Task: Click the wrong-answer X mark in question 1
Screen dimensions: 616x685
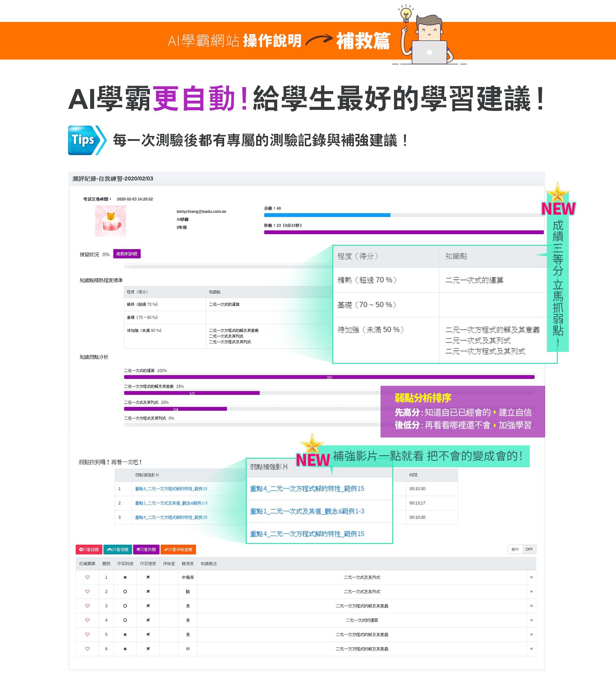Action: pos(125,578)
